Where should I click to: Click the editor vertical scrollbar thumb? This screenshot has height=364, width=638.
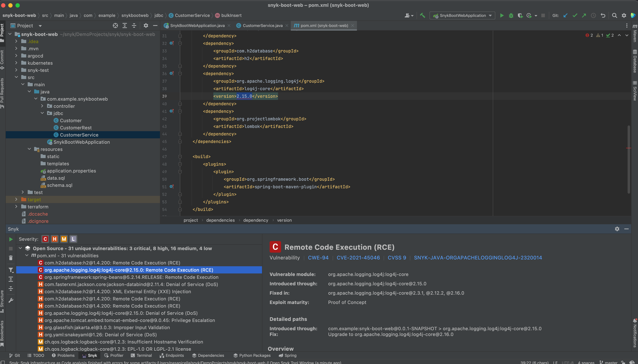coord(628,159)
